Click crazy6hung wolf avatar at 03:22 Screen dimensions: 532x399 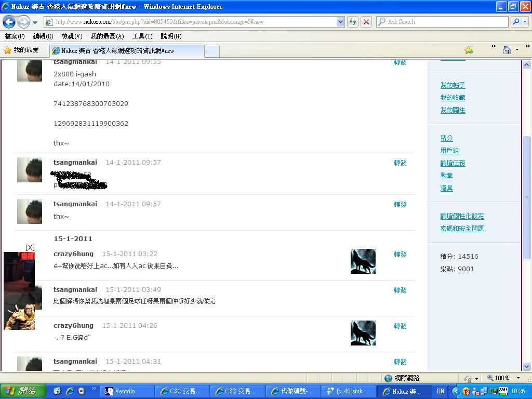coord(363,261)
